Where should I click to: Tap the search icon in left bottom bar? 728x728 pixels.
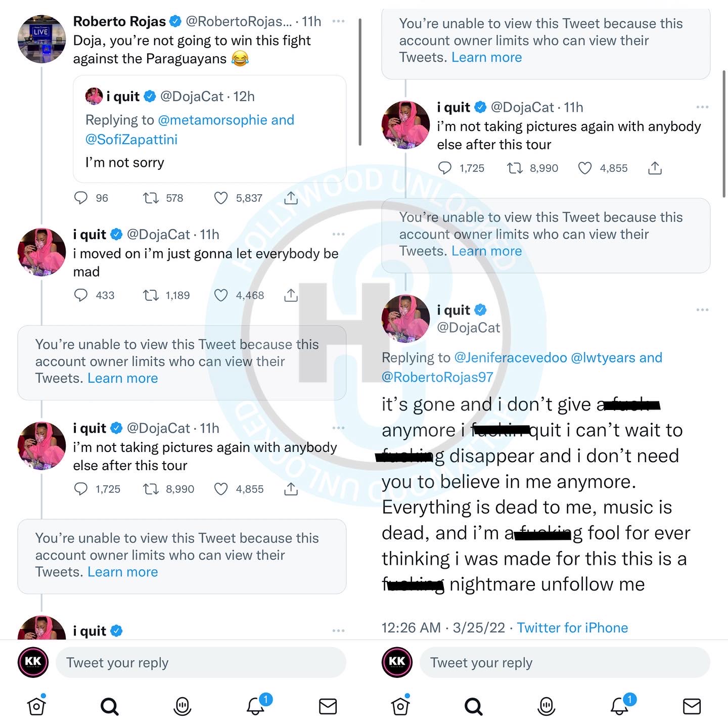click(x=109, y=706)
